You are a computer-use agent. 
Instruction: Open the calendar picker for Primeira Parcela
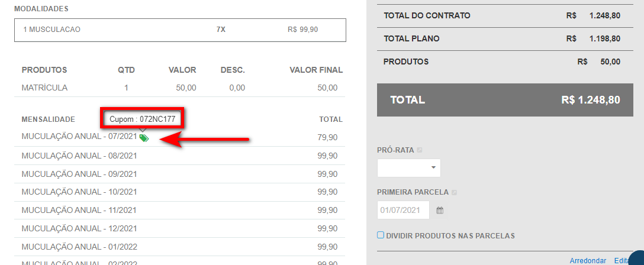click(440, 210)
